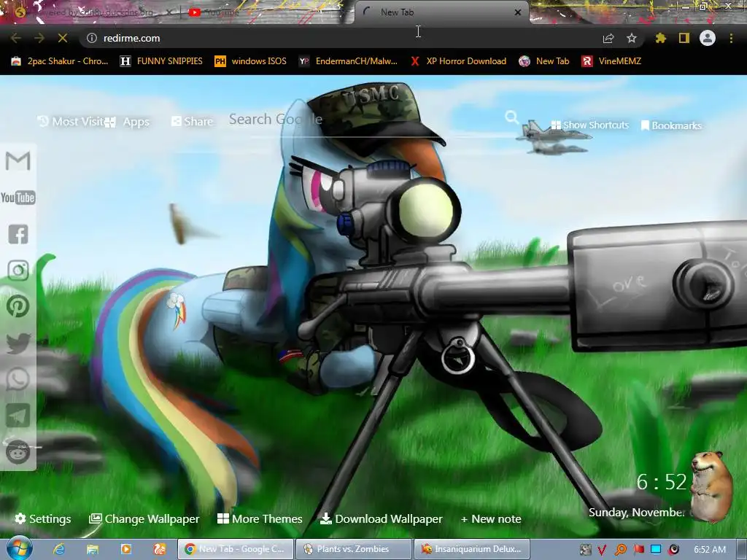747x560 pixels.
Task: Click the hamster mascot near the clock
Action: tap(712, 486)
